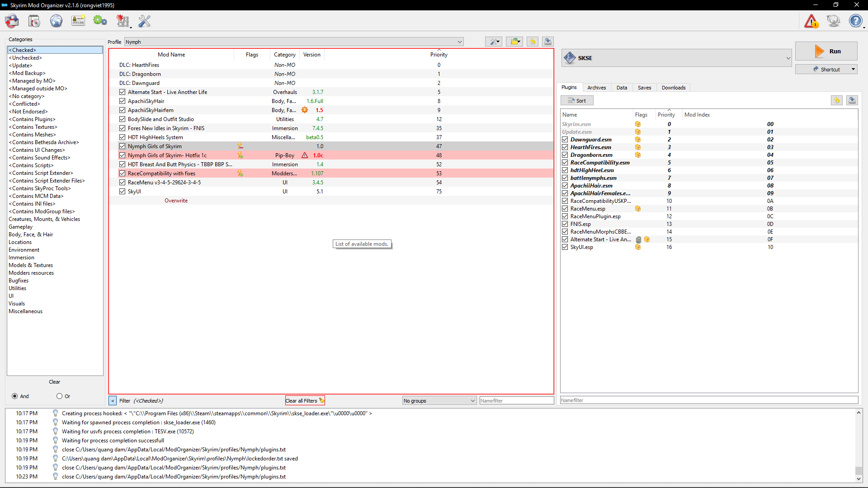Image resolution: width=868 pixels, height=488 pixels.
Task: Click the SKSE diamond icon in executable selector
Action: (570, 58)
